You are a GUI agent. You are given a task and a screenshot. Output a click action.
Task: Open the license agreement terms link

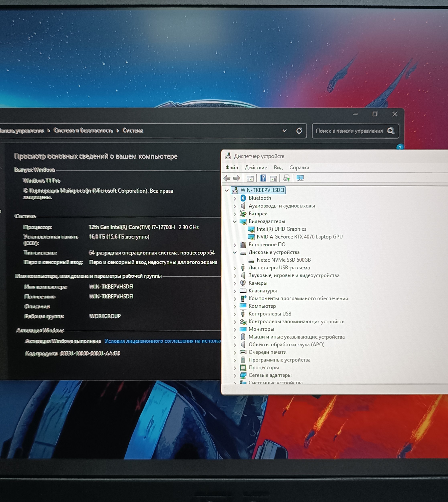[x=163, y=341]
